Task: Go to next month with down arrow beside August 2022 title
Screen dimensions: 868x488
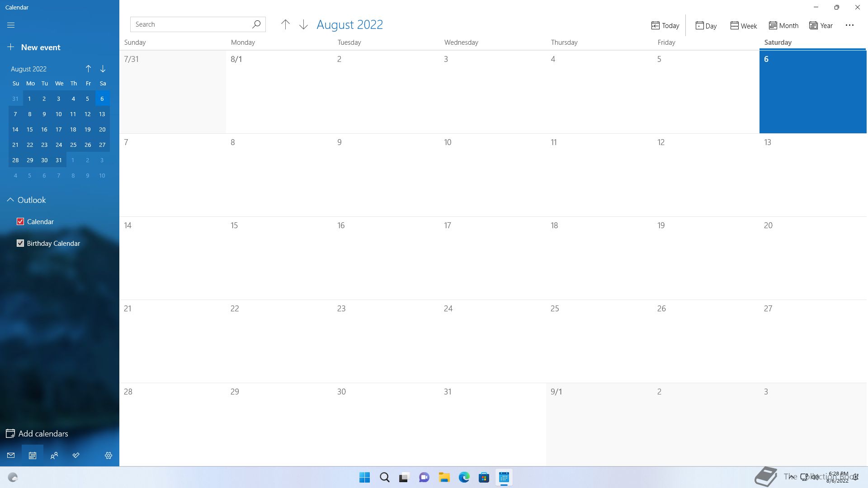Action: coord(303,25)
